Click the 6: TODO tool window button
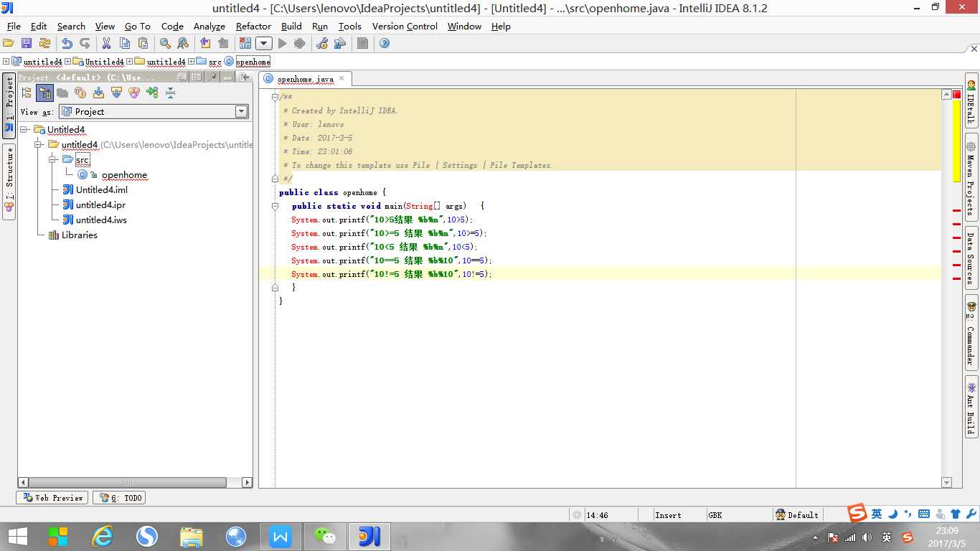Viewport: 980px width, 551px height. [119, 498]
